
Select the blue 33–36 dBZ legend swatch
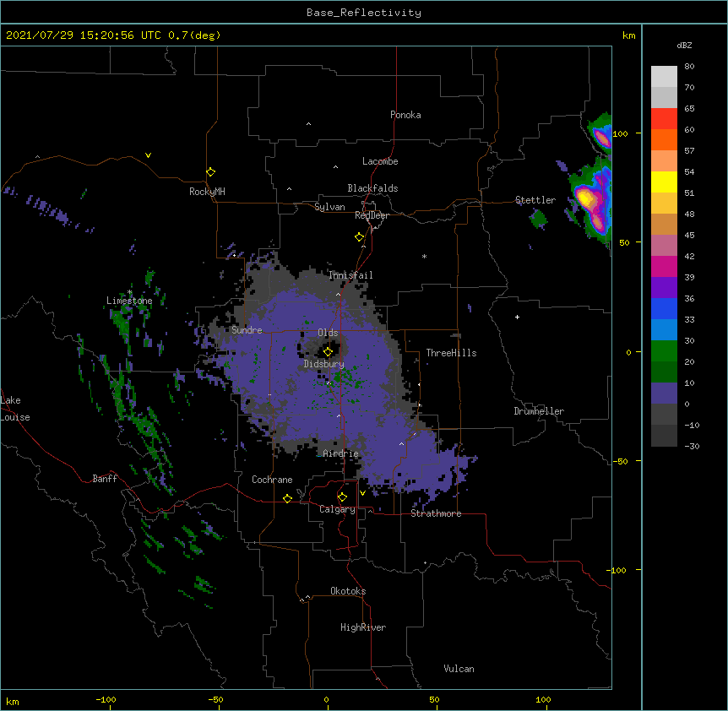pos(664,308)
